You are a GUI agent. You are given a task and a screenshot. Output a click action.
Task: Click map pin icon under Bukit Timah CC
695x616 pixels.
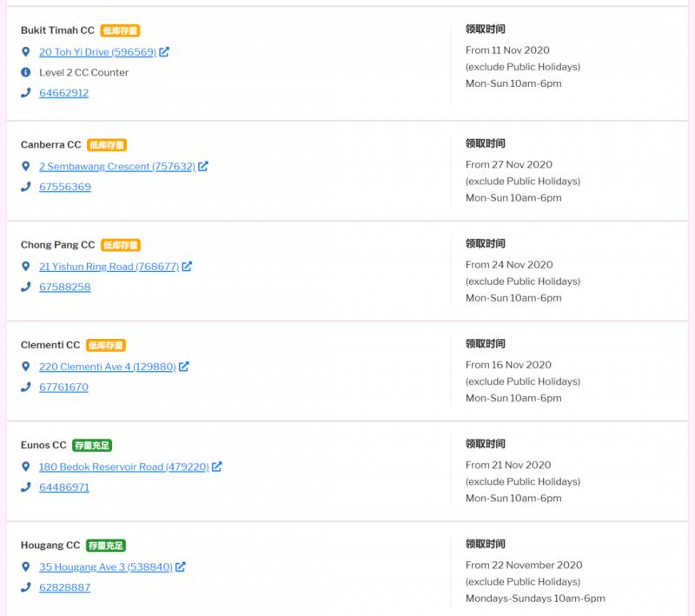click(26, 52)
